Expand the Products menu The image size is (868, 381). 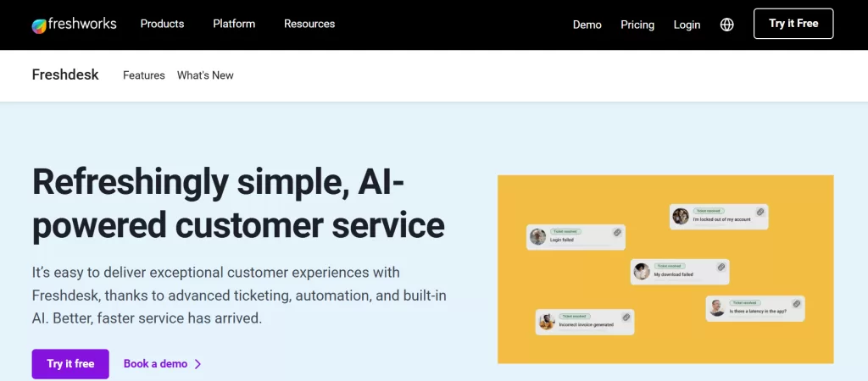click(x=162, y=24)
